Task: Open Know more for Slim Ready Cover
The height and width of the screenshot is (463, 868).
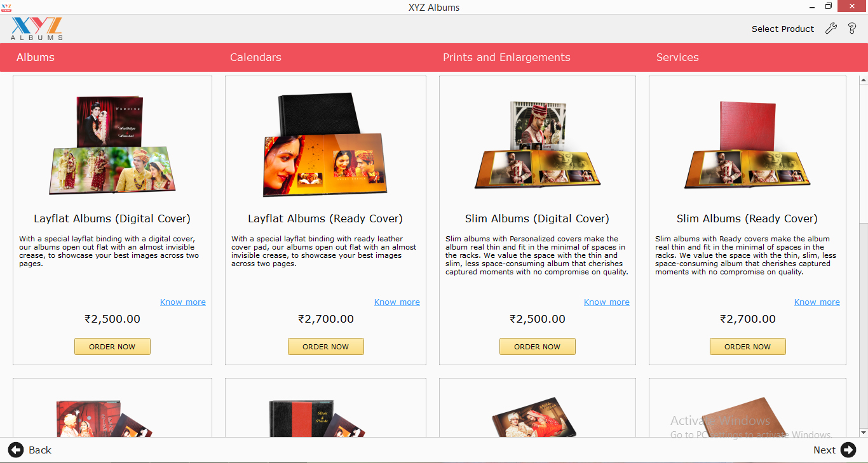Action: click(817, 302)
